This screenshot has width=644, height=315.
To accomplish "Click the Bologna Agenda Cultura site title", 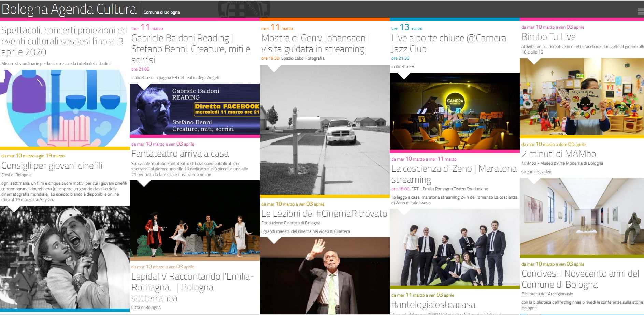I will point(69,10).
